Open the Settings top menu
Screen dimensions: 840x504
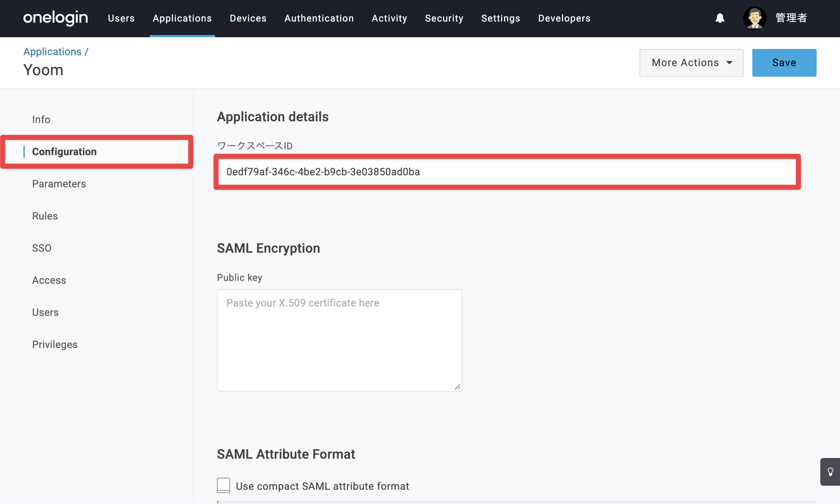[x=501, y=18]
